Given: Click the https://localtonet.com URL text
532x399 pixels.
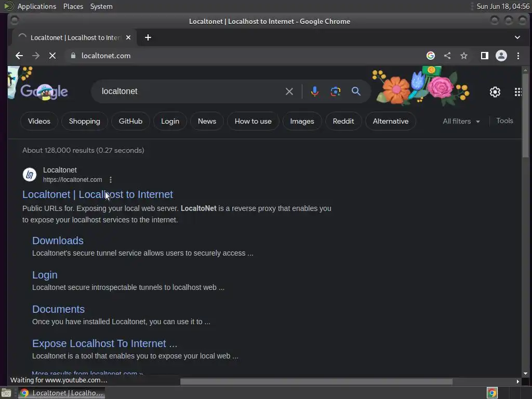Looking at the screenshot, I should click(x=72, y=180).
